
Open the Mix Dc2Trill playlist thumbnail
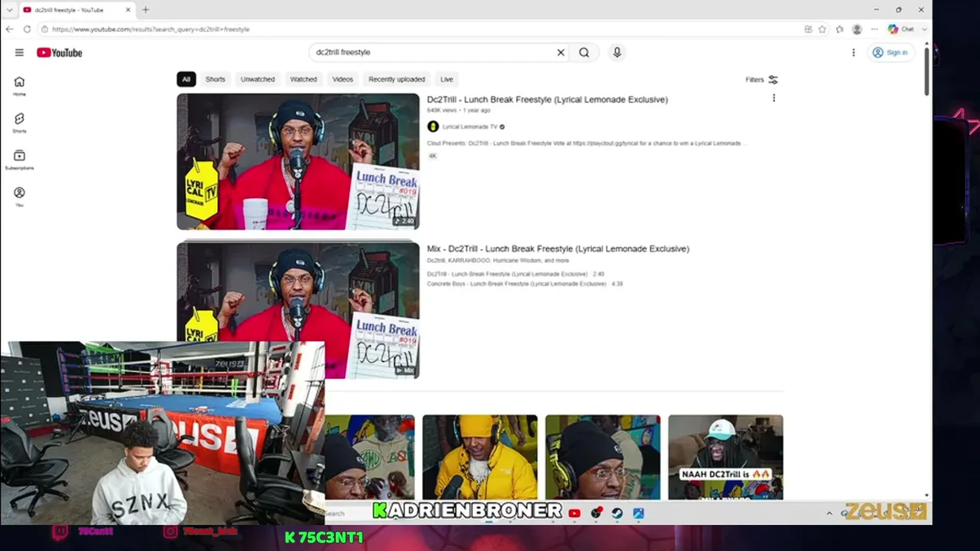tap(298, 310)
